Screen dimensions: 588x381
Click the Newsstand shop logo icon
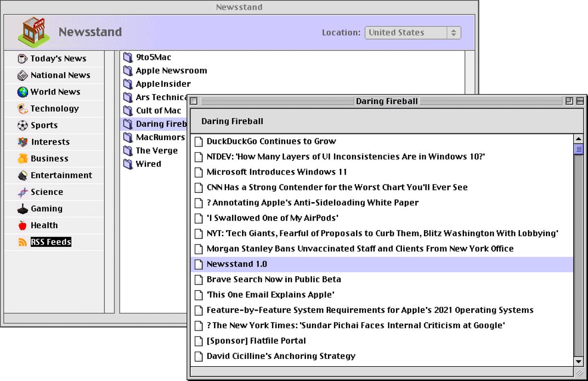(x=34, y=33)
